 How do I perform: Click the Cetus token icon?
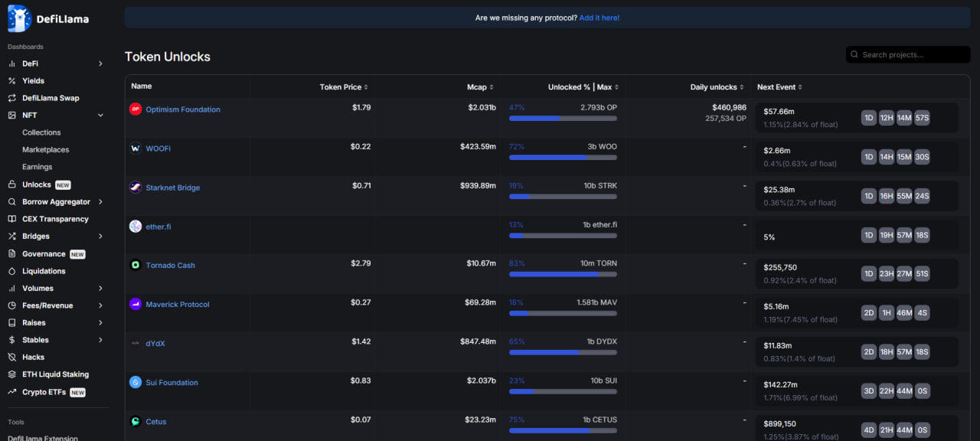136,422
